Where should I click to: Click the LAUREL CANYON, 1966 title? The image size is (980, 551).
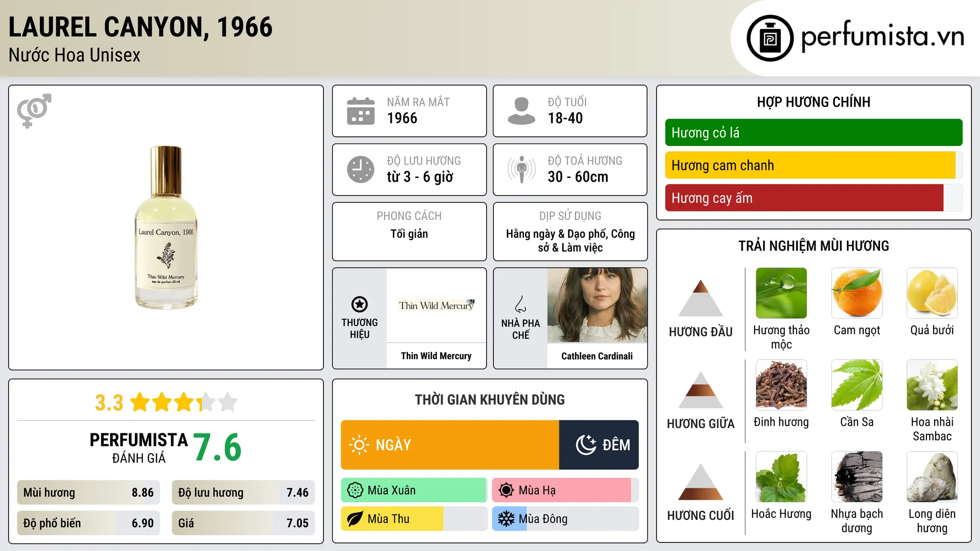coord(141,27)
